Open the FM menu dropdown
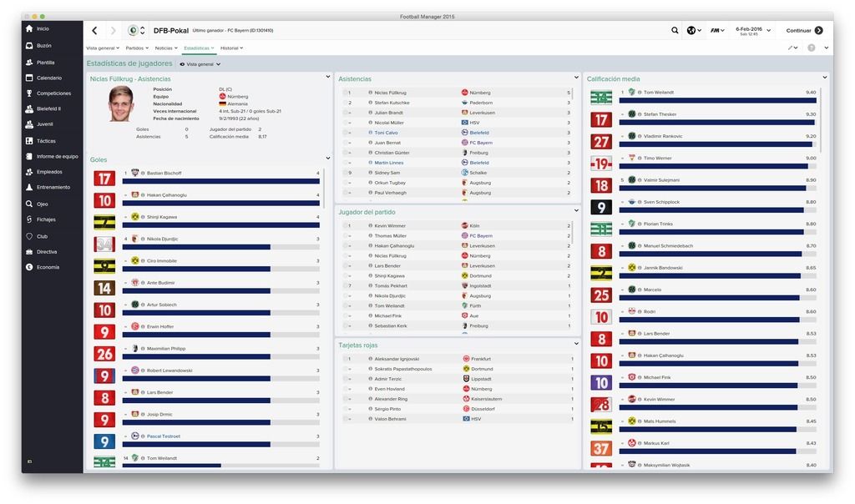This screenshot has width=855, height=504. pyautogui.click(x=717, y=31)
